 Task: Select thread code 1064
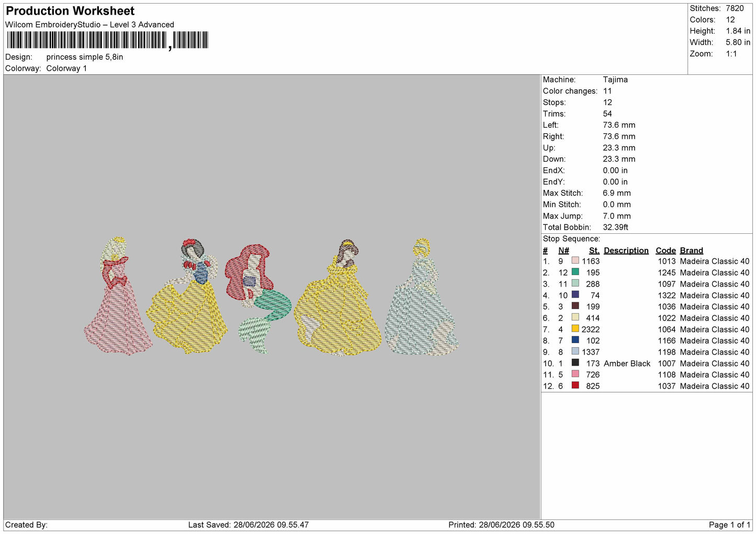click(667, 330)
